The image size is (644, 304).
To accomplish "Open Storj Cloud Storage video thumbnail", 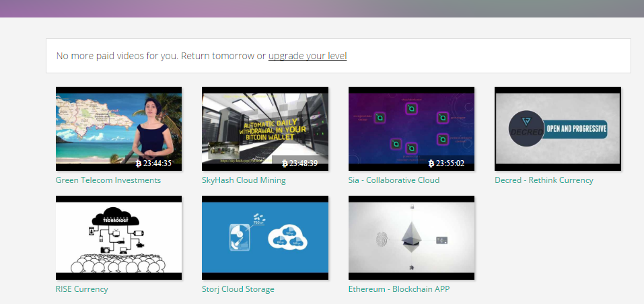I will coord(265,237).
